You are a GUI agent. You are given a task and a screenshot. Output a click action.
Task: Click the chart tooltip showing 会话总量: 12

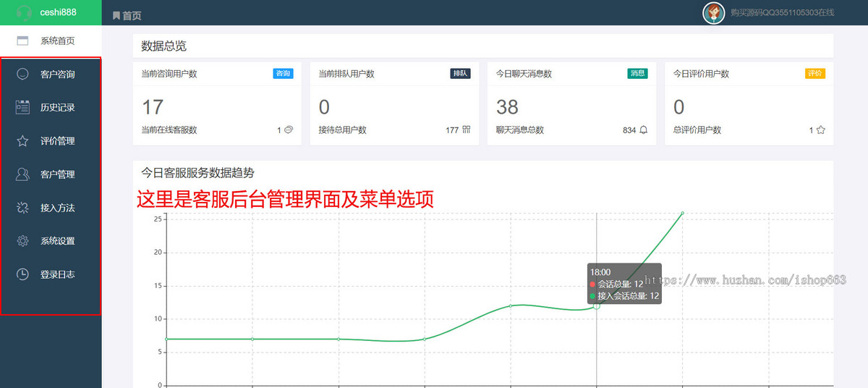tap(624, 284)
